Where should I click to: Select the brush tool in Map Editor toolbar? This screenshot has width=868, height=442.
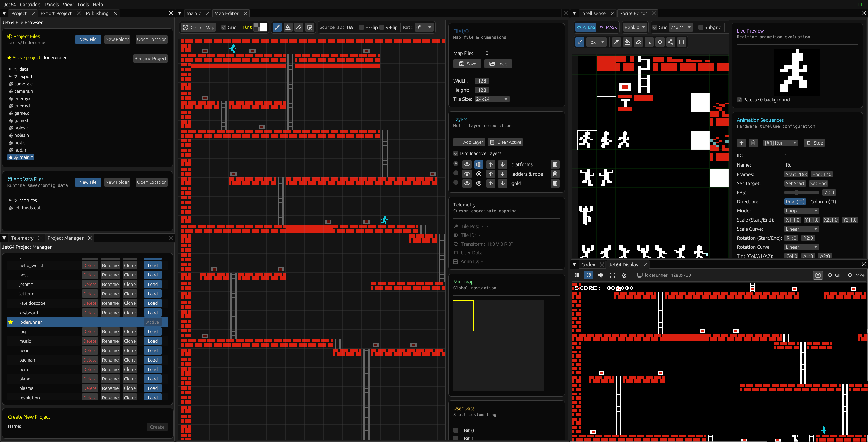pyautogui.click(x=277, y=27)
